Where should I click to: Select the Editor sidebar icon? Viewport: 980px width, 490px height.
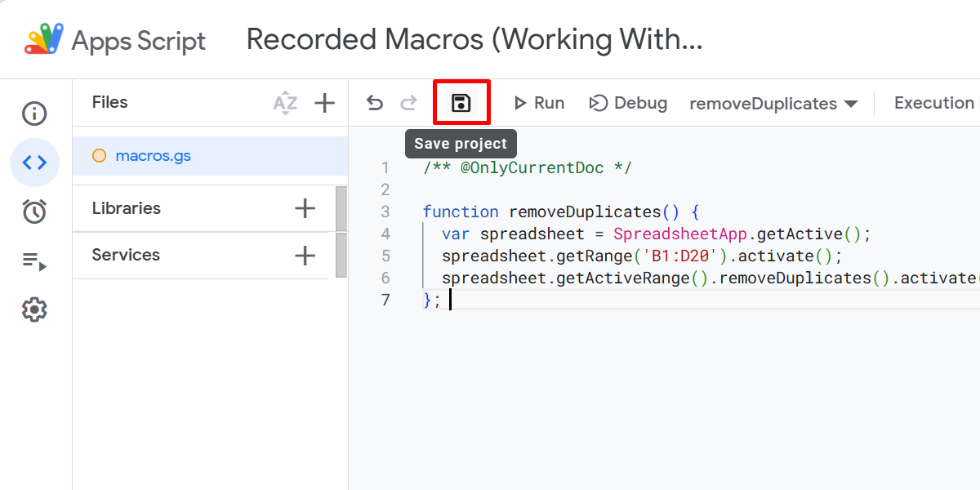(33, 163)
